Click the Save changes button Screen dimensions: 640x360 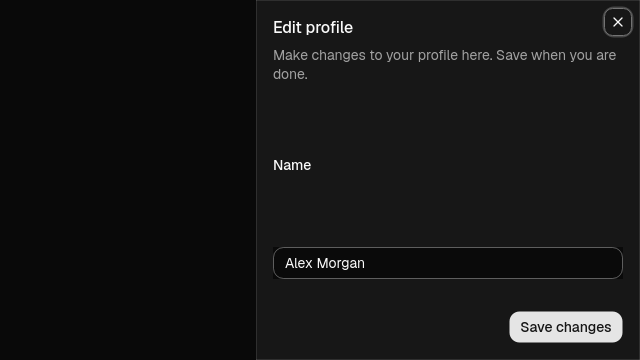(x=566, y=327)
